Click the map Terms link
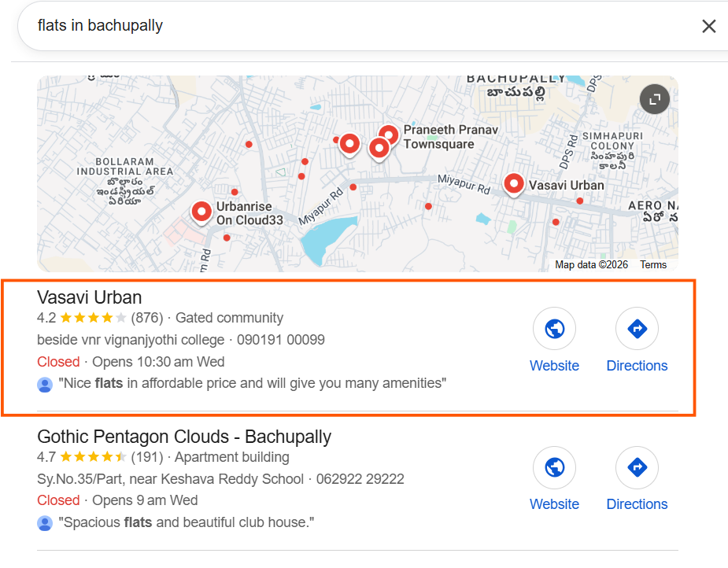 (x=653, y=265)
